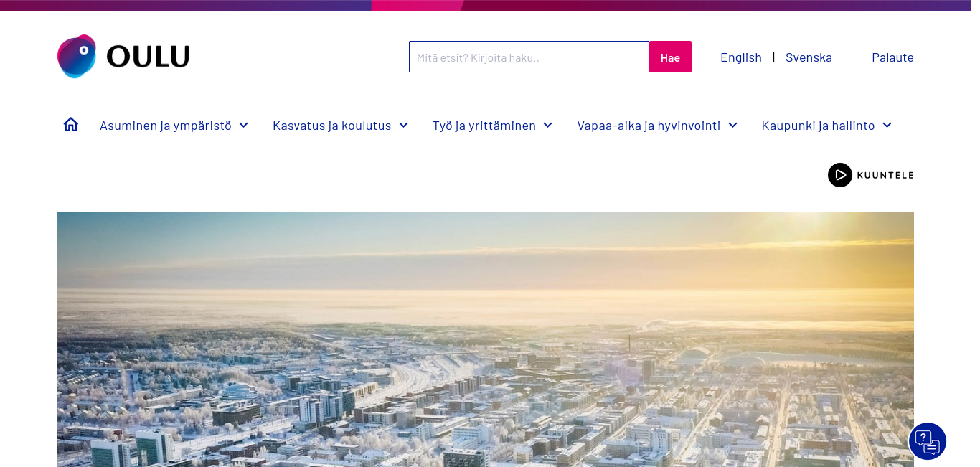
Task: Click the home icon in navigation
Action: [70, 125]
